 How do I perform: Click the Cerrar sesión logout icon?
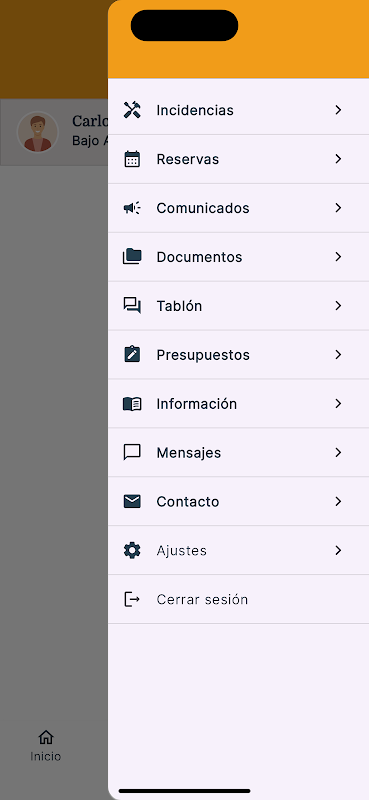click(x=132, y=599)
